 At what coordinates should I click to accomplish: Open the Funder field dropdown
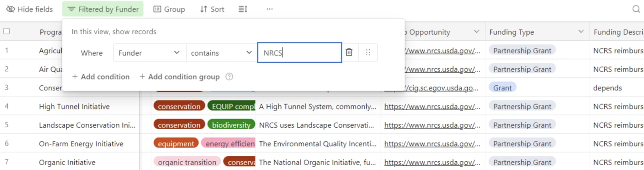(150, 53)
